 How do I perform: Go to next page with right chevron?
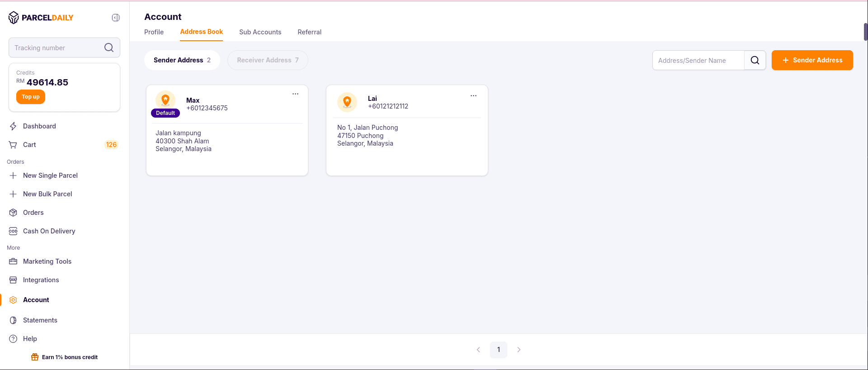coord(519,350)
